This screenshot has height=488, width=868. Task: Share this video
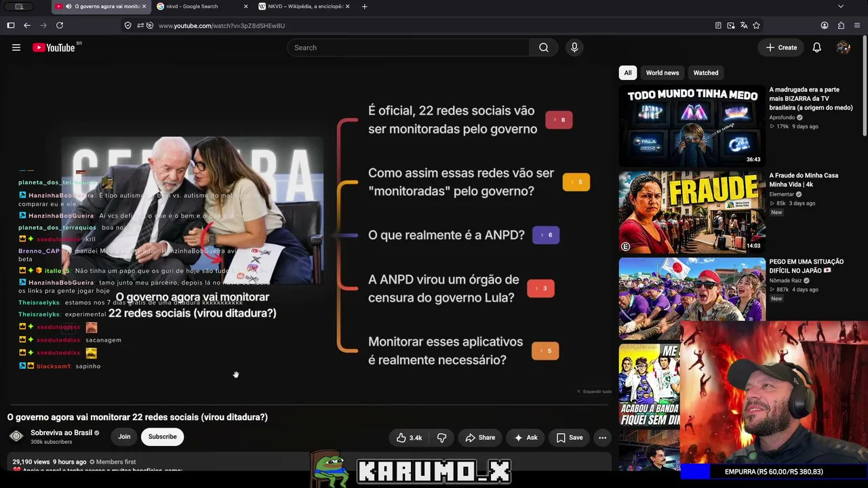[x=480, y=438]
